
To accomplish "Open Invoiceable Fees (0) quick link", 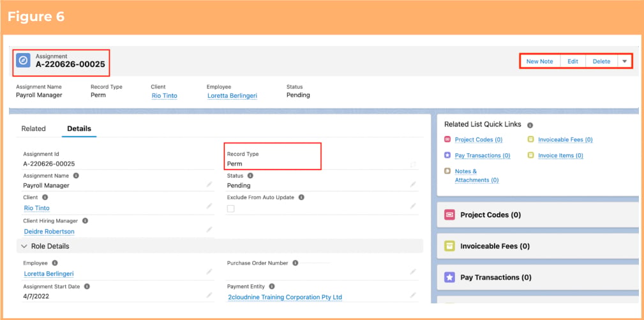I will [565, 140].
